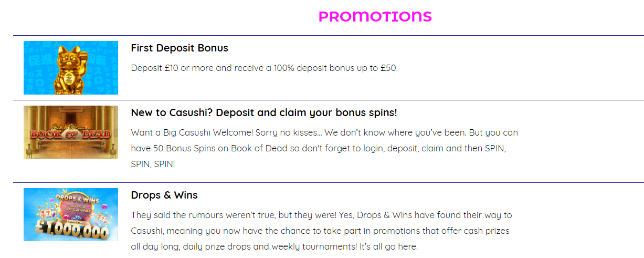
Task: Click the pink PROMOTIONS page heading
Action: (375, 17)
